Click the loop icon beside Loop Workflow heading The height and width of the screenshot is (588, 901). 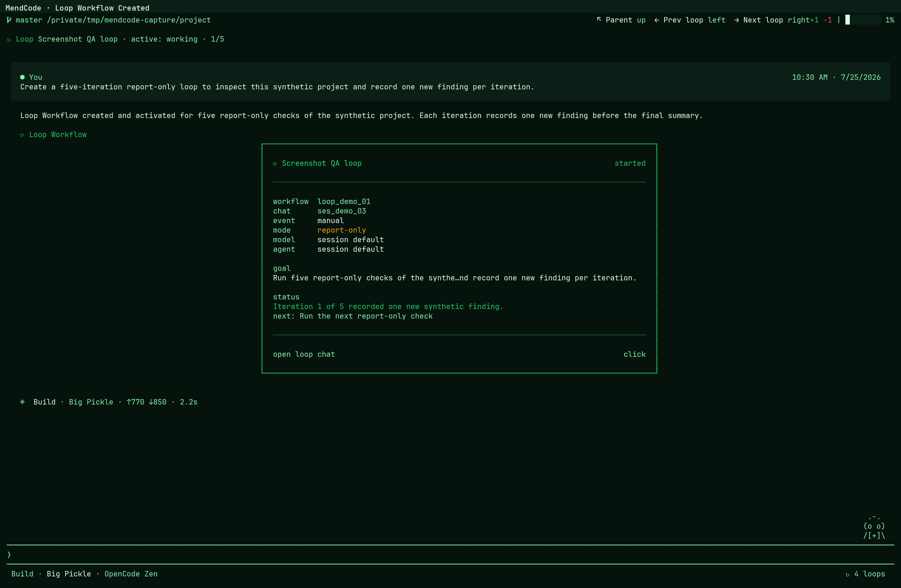22,135
